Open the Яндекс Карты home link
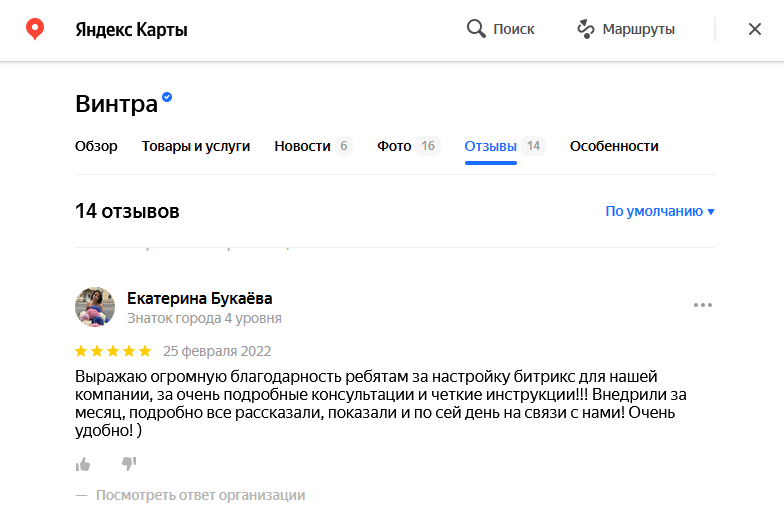Viewport: 784px width, 515px height. pos(131,30)
